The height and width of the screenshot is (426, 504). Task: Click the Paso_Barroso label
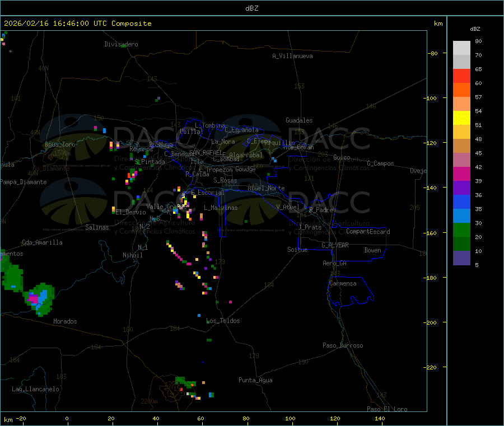pyautogui.click(x=343, y=345)
